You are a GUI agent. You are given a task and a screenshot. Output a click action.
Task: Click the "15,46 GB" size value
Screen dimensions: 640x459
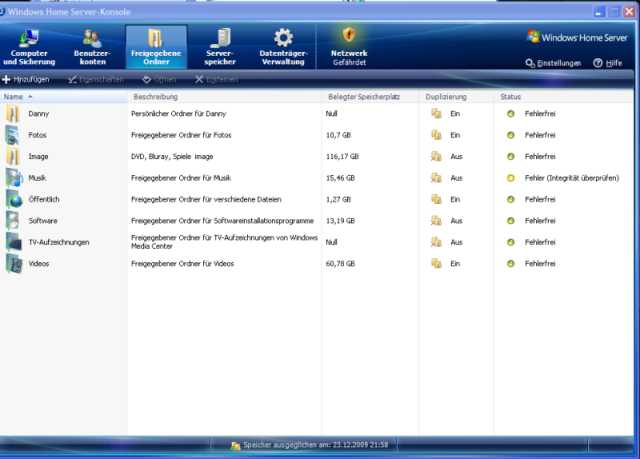click(x=340, y=178)
